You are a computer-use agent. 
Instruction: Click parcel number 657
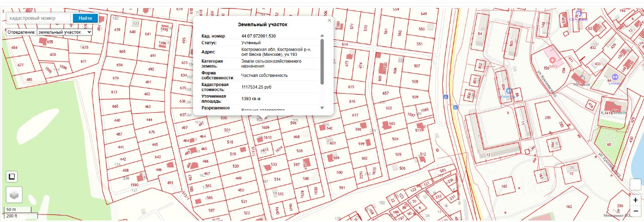[386, 93]
